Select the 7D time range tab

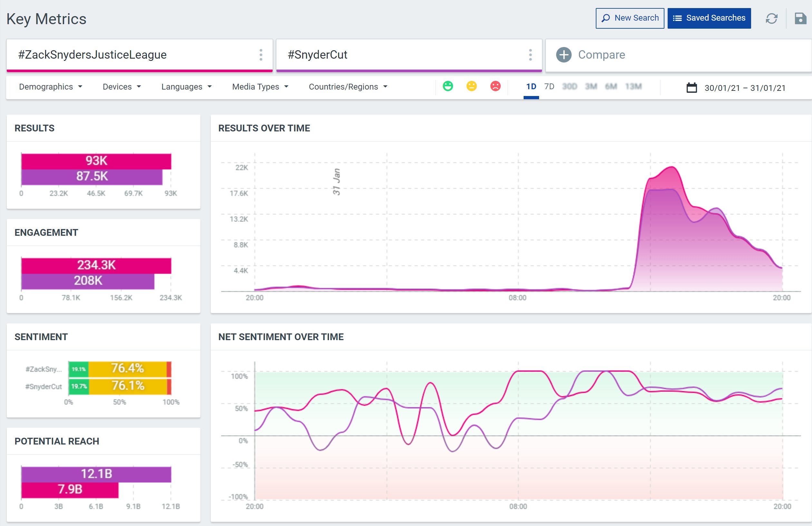pos(549,87)
